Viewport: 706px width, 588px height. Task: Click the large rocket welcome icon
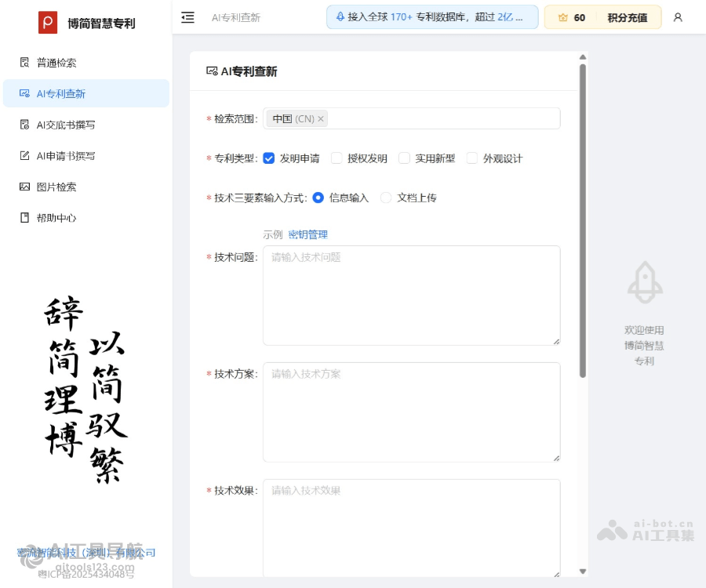click(646, 282)
